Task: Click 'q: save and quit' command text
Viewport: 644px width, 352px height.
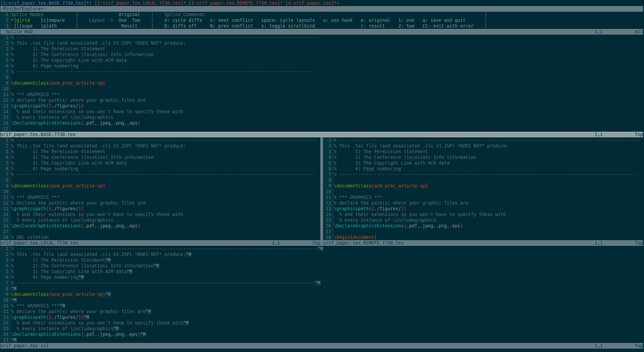Action: [444, 20]
